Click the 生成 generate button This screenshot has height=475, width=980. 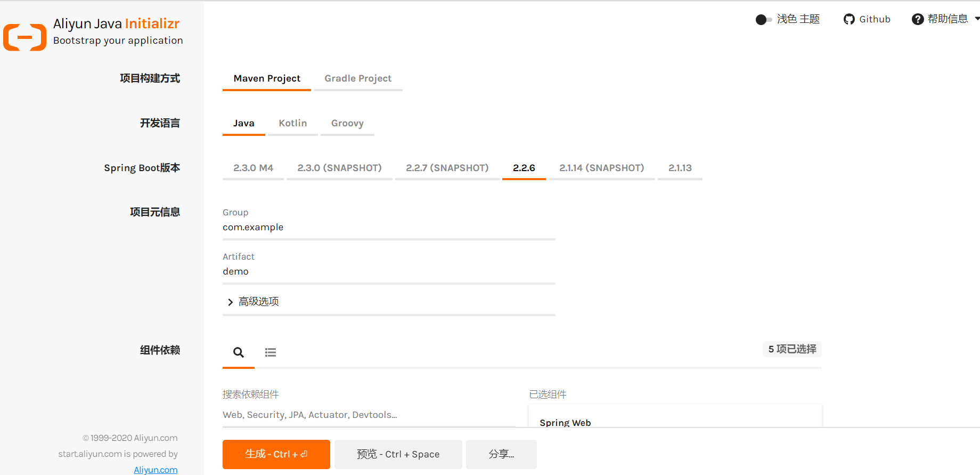(276, 454)
